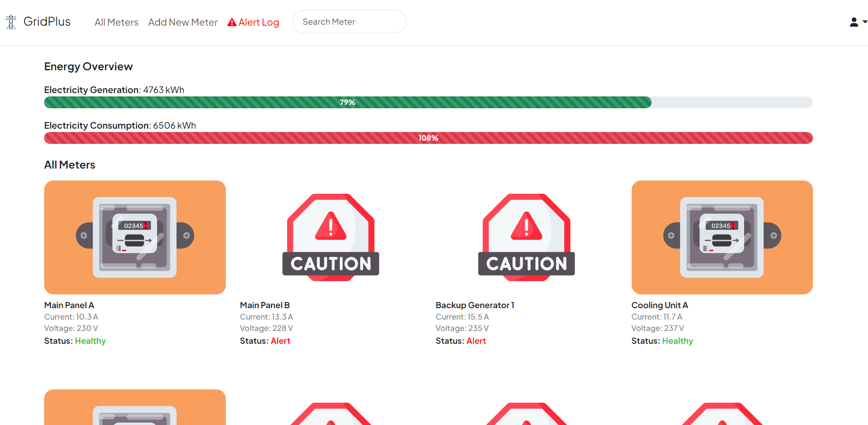868x425 pixels.
Task: Open the user account icon
Action: [x=854, y=22]
